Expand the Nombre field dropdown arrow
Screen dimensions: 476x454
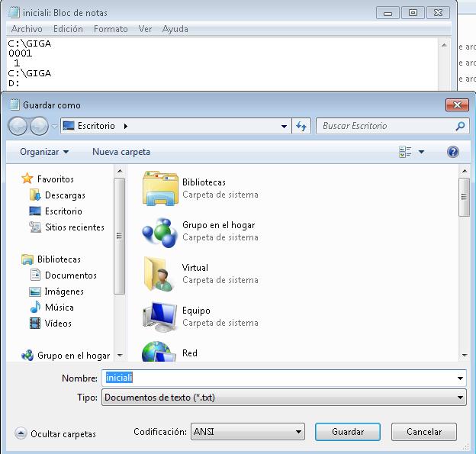460,378
